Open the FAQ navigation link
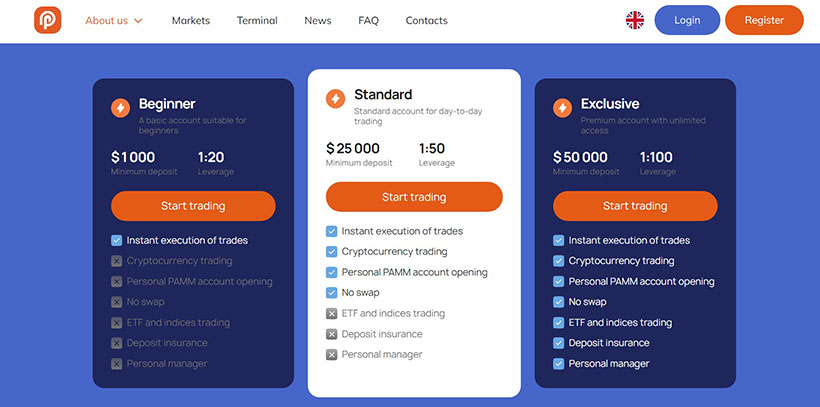 tap(368, 20)
